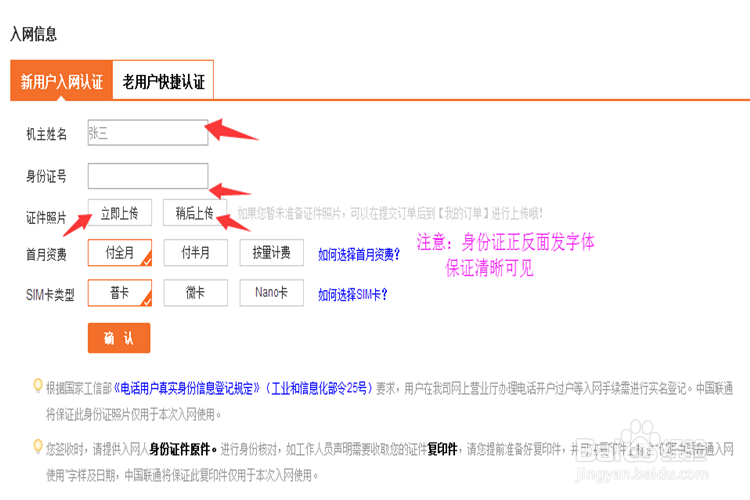Choose 立即上传 for ID photo
Image resolution: width=750 pixels, height=500 pixels.
pos(120,212)
